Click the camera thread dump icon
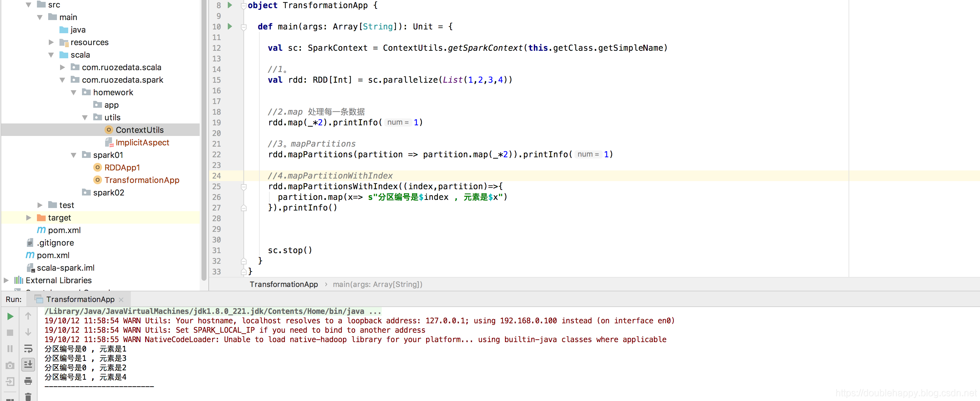This screenshot has width=980, height=401. point(10,365)
